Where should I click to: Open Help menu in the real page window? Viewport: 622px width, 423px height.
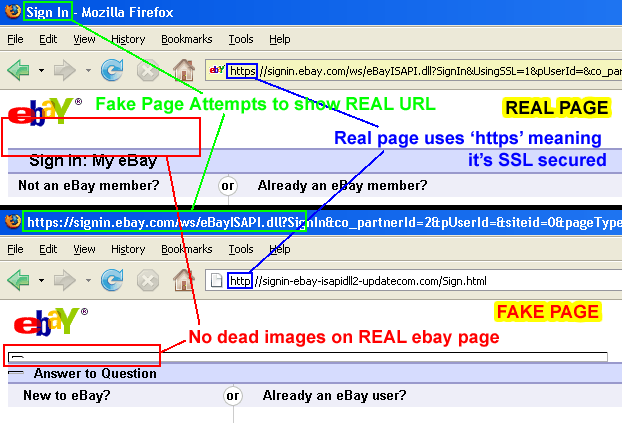pos(280,39)
